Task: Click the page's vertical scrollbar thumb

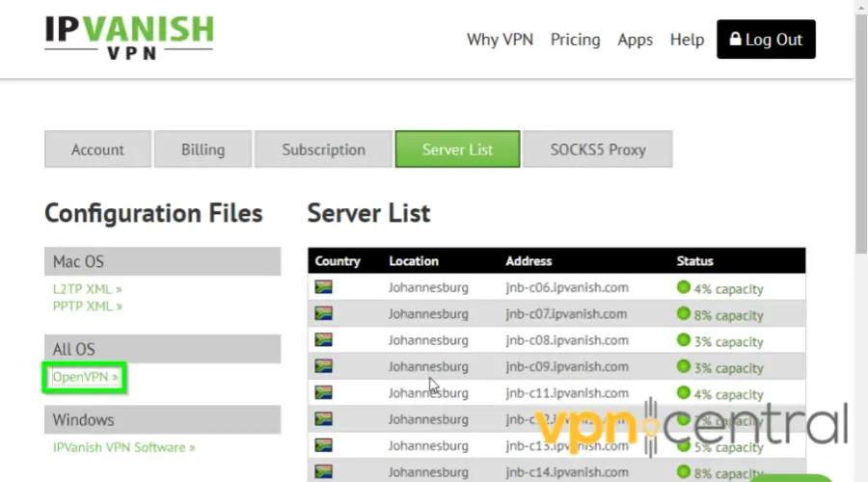Action: point(861,133)
